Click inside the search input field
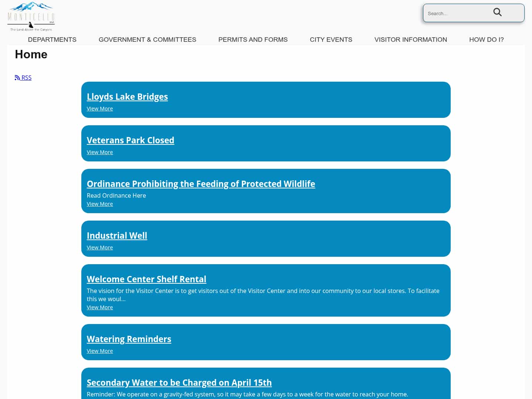The width and height of the screenshot is (532, 399). click(458, 13)
